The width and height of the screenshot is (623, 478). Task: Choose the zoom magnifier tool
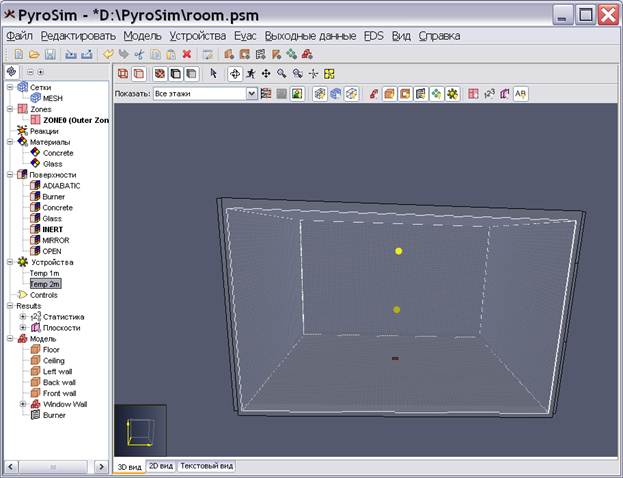click(x=282, y=74)
